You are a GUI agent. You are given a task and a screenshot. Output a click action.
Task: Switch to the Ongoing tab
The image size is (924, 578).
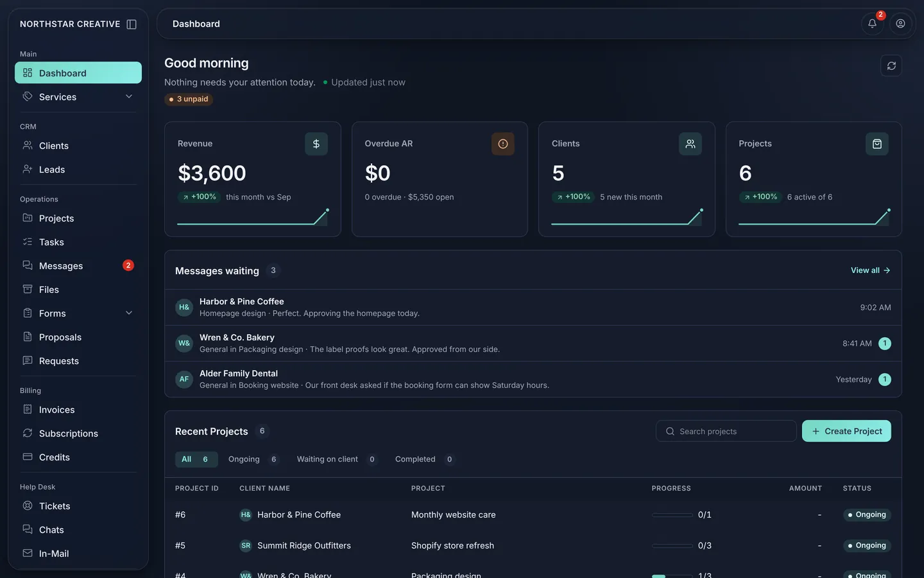(253, 459)
